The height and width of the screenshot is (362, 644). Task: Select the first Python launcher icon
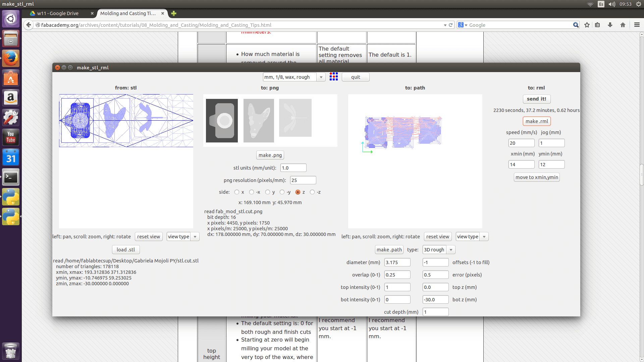[11, 197]
